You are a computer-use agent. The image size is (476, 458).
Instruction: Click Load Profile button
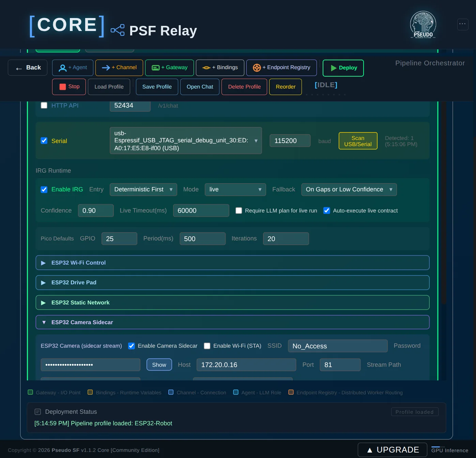(109, 87)
